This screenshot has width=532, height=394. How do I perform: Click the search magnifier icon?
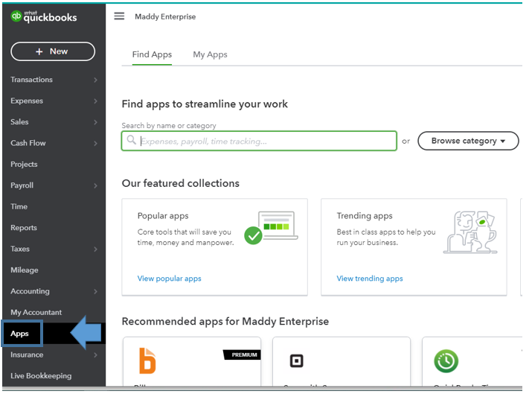point(131,139)
